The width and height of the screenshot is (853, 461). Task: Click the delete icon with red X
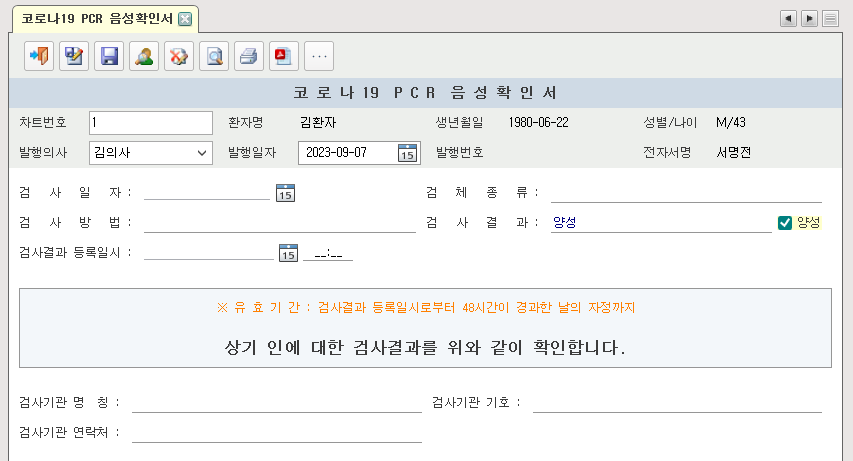[179, 56]
